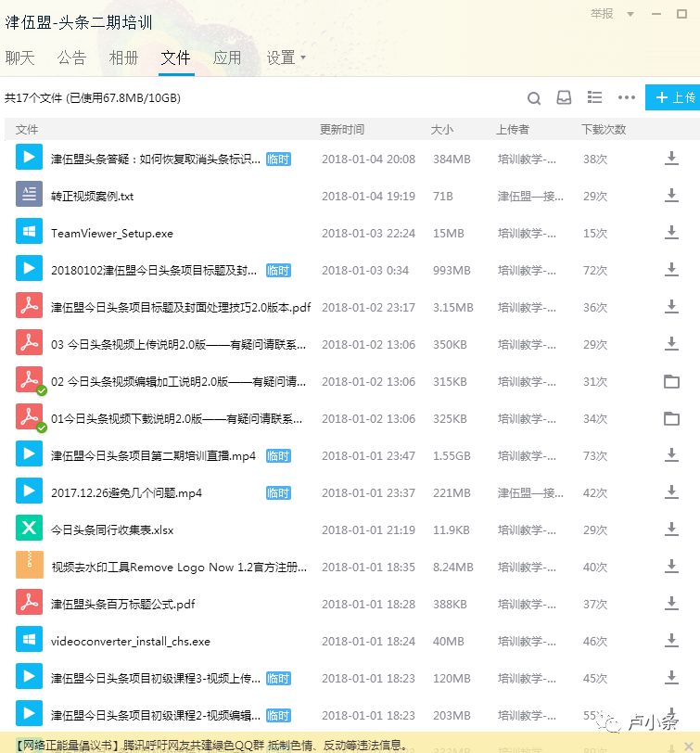Close the yellow notice banner
The height and width of the screenshot is (753, 700).
[x=689, y=746]
